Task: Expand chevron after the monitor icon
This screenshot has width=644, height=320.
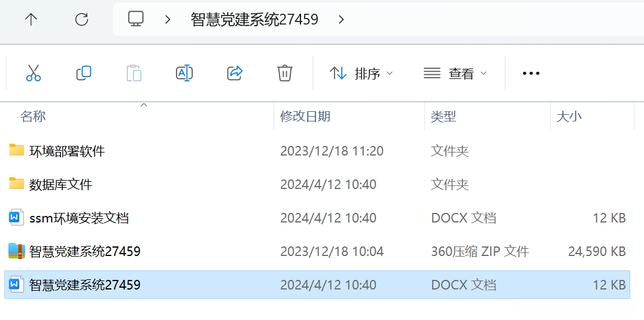Action: click(168, 20)
